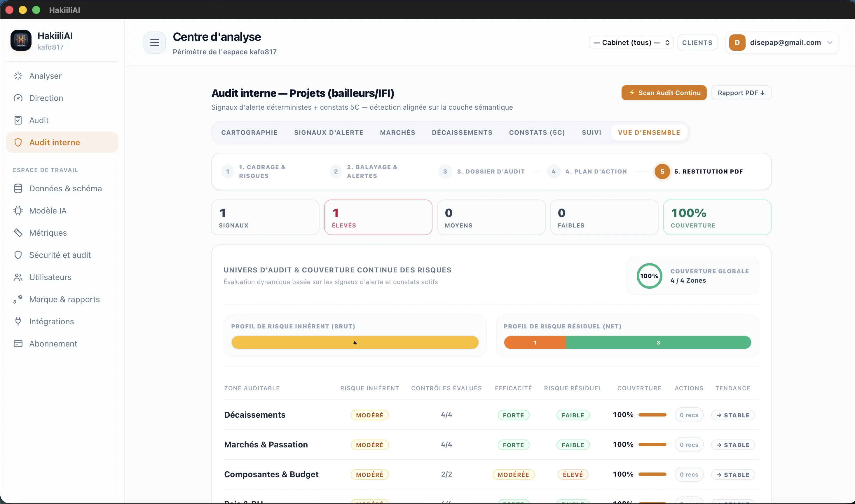Click the Métriques ruler icon

coord(18,233)
